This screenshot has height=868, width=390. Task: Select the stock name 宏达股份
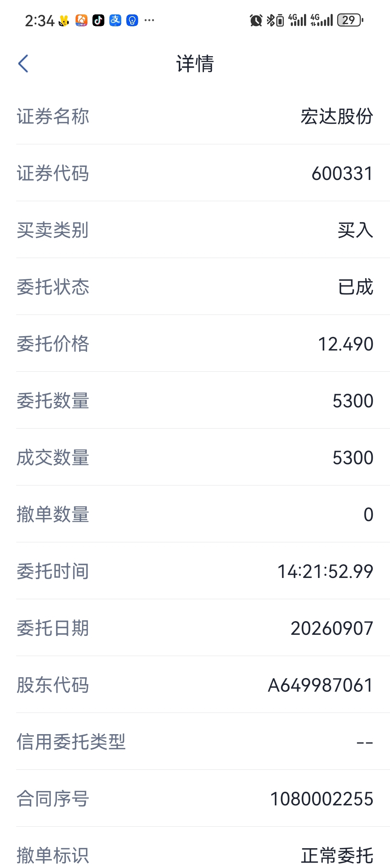[x=337, y=116]
